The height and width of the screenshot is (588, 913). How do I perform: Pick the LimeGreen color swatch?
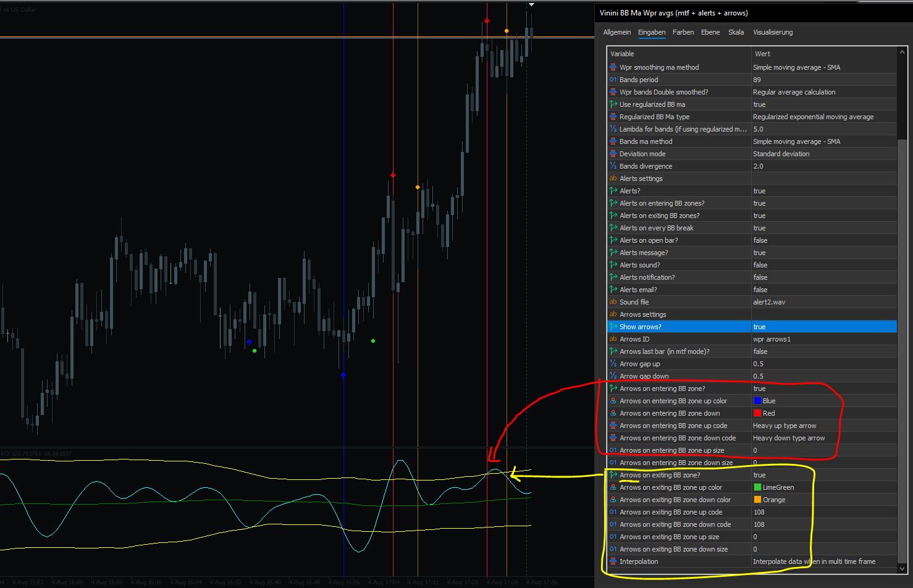click(757, 487)
